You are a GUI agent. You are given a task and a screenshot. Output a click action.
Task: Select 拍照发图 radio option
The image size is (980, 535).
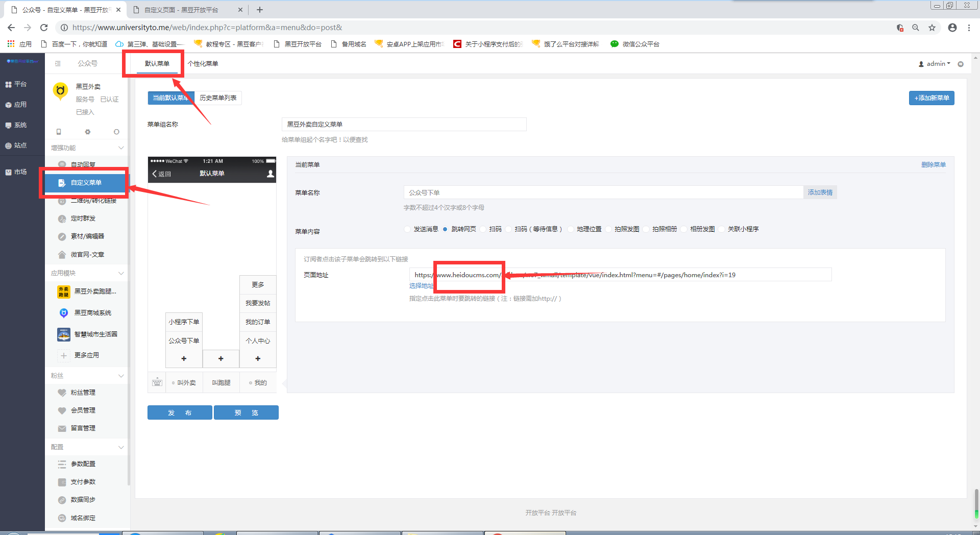608,229
